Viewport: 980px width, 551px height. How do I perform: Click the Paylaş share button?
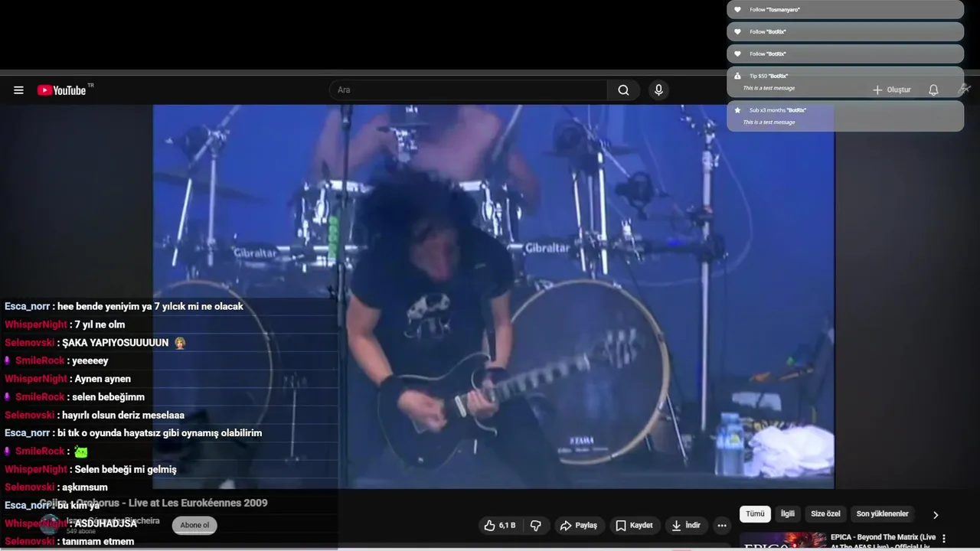(x=579, y=526)
